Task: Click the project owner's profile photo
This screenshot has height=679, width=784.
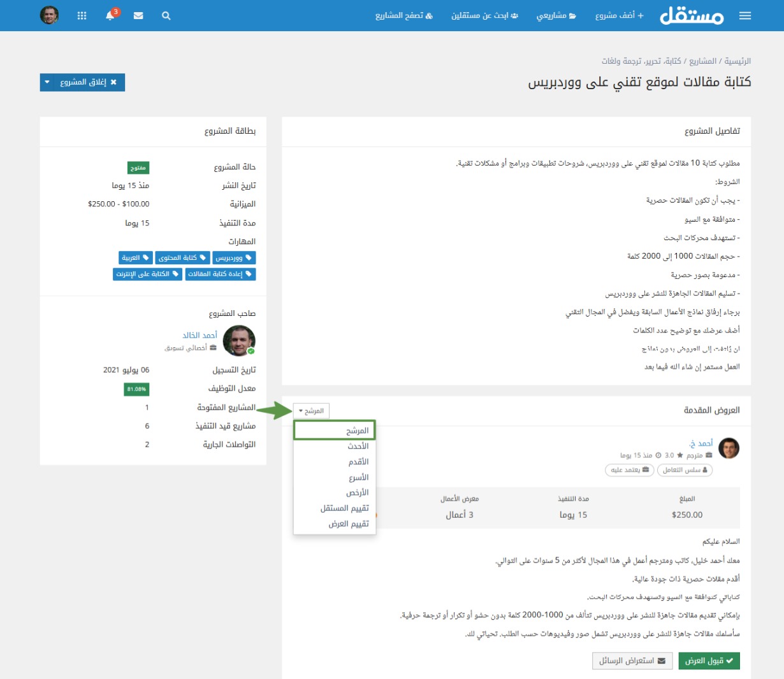Action: click(239, 341)
